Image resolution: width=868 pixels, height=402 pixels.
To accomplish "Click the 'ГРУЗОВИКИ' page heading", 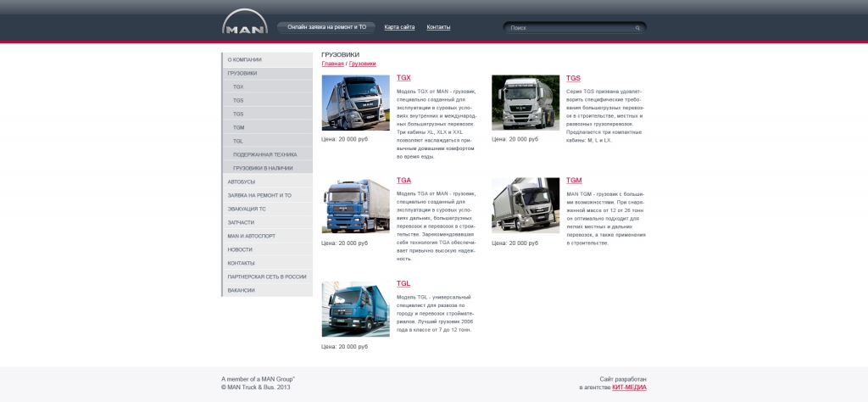I will pyautogui.click(x=340, y=55).
